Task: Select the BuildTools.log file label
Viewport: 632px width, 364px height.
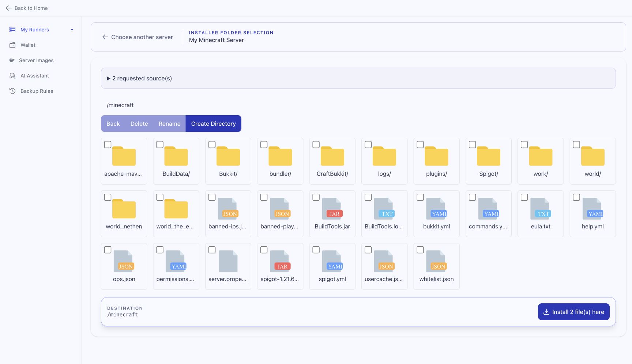Action: coord(384,226)
